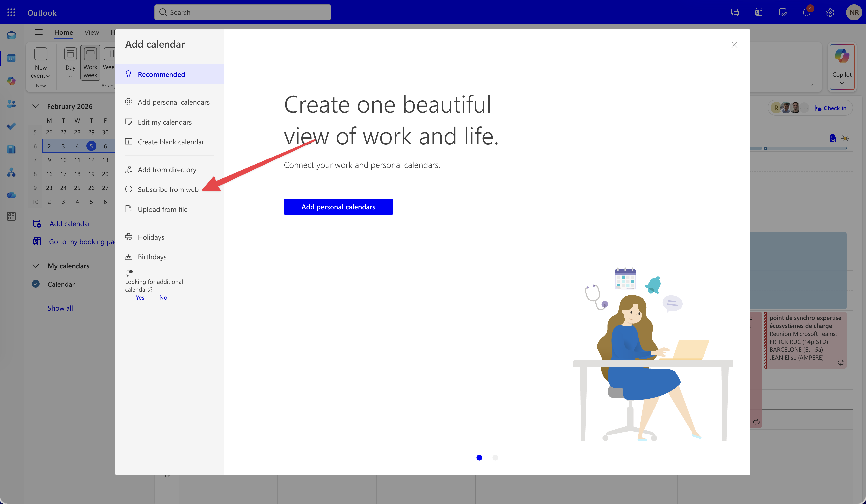
Task: Expand the Day view dropdown
Action: tap(70, 76)
